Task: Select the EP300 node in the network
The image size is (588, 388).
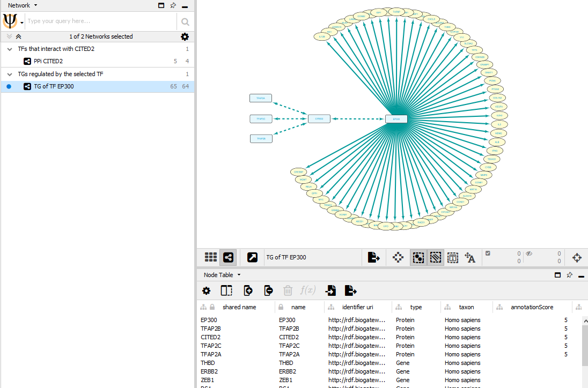Action: point(396,119)
